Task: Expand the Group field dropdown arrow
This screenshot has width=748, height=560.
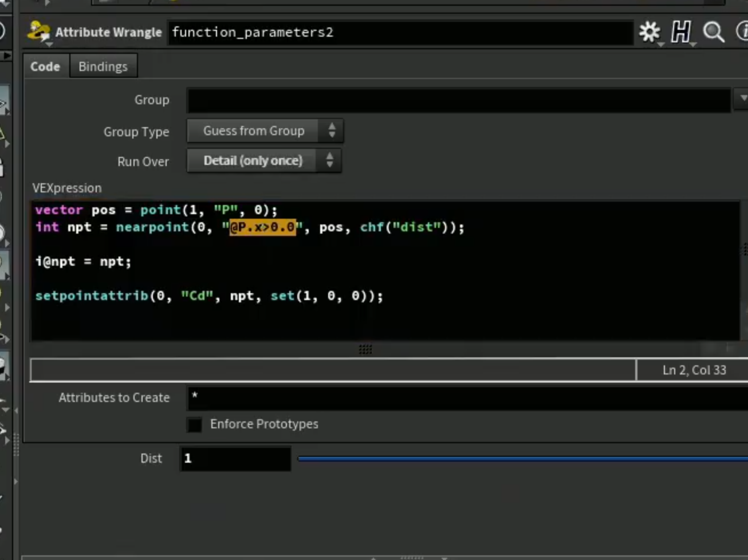Action: click(742, 99)
